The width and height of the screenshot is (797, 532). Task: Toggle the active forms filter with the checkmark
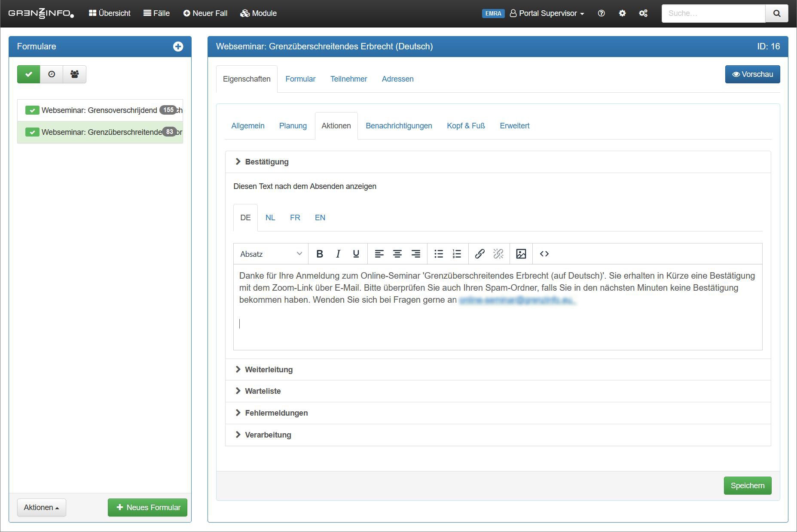[29, 74]
